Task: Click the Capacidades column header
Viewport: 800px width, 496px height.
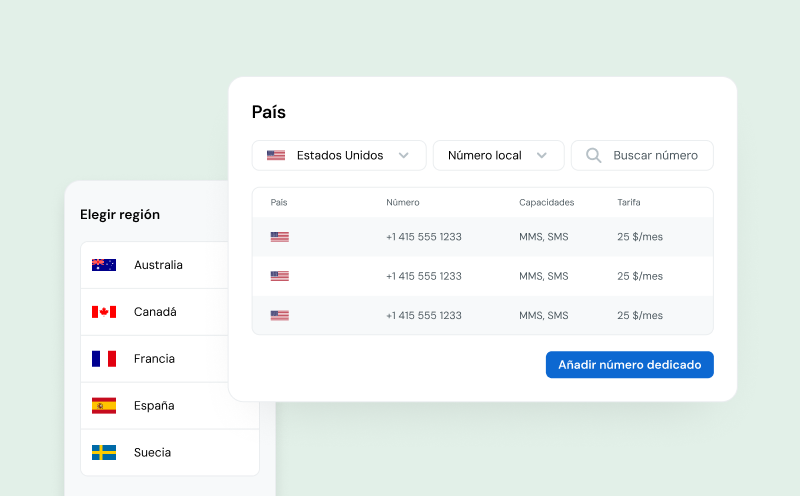Action: (546, 203)
